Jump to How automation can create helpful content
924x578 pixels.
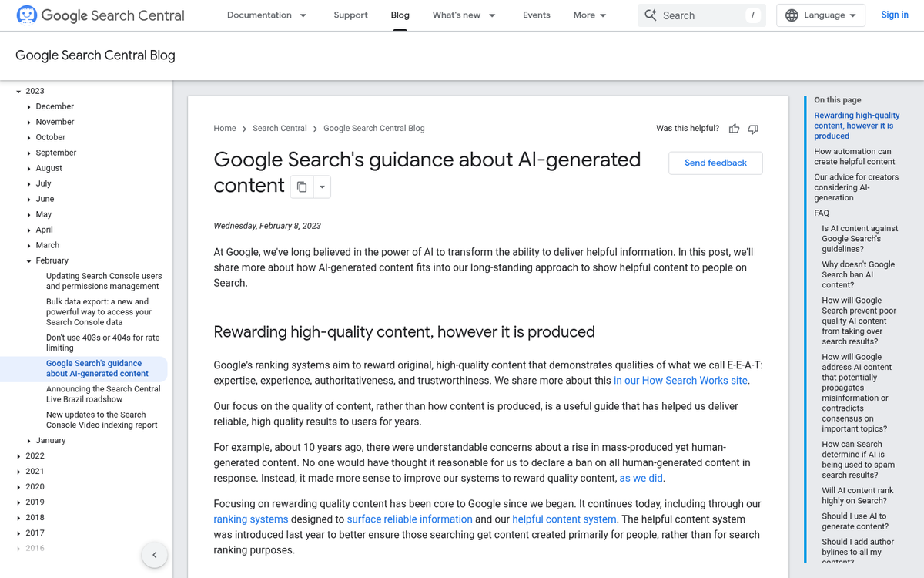pyautogui.click(x=855, y=156)
